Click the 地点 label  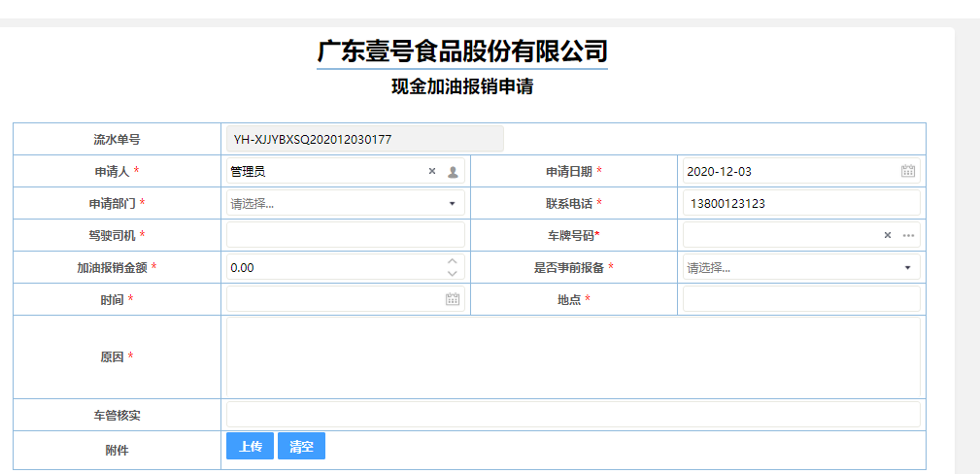click(569, 299)
